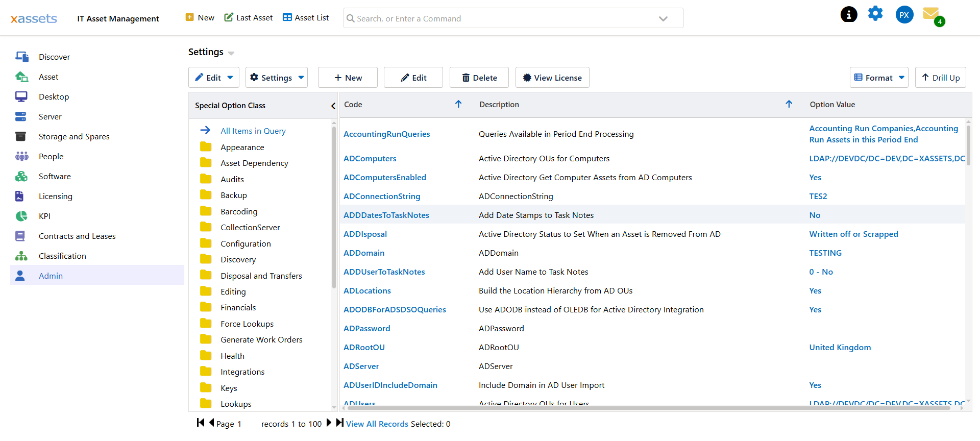Viewport: 980px width, 441px height.
Task: Click the Written off or Scrapped value
Action: [853, 234]
